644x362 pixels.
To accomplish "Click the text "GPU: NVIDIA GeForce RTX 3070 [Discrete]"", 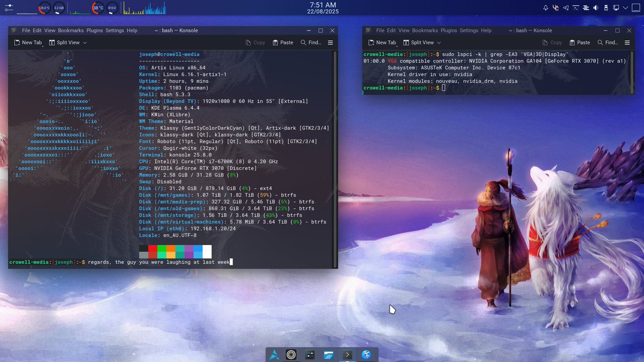I will click(197, 168).
